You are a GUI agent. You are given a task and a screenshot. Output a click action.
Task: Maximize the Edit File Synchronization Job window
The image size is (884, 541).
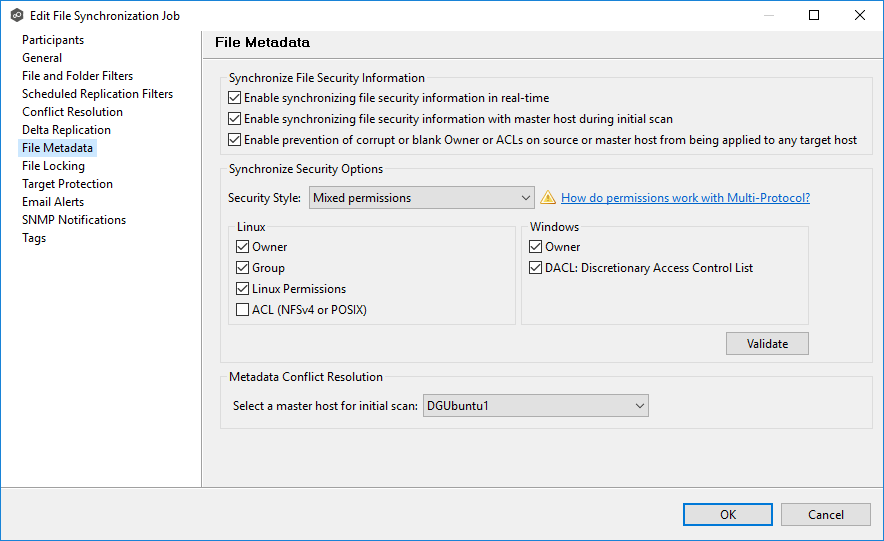pos(814,15)
